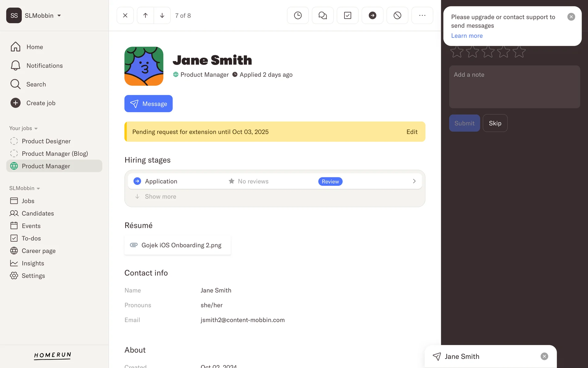Expand Show more hiring stages
This screenshot has width=588, height=368.
[x=160, y=197]
